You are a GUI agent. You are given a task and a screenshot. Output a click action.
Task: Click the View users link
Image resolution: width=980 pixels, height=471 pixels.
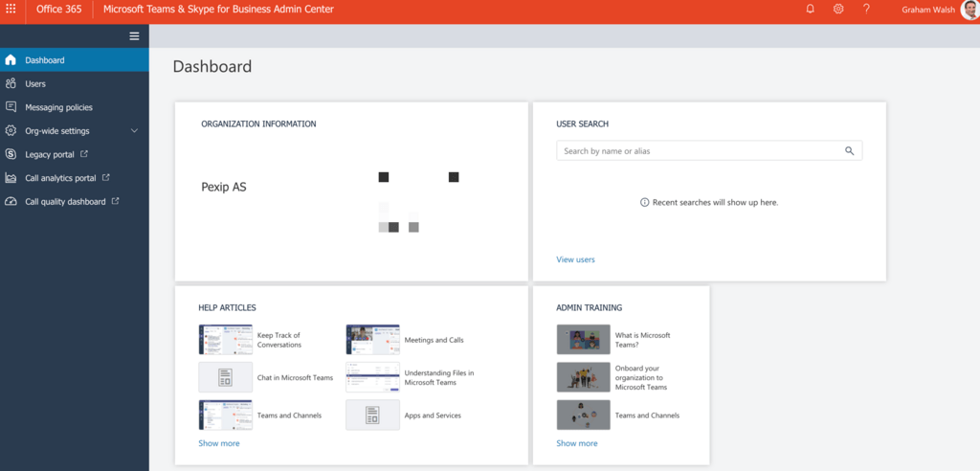575,259
